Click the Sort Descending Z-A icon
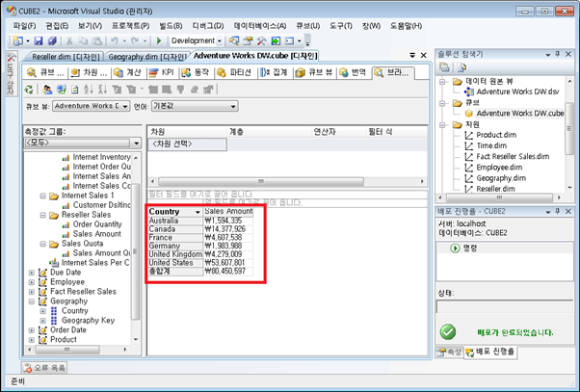The height and width of the screenshot is (392, 580). (102, 90)
